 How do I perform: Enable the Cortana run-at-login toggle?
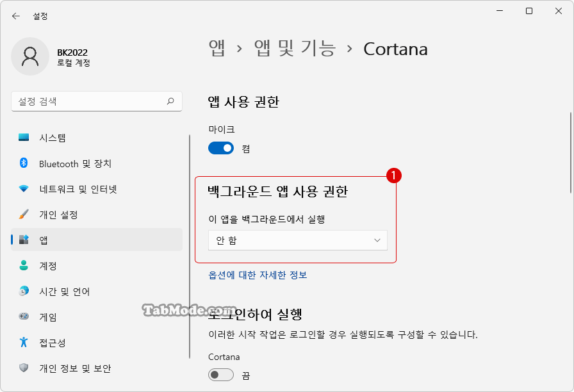coord(221,375)
